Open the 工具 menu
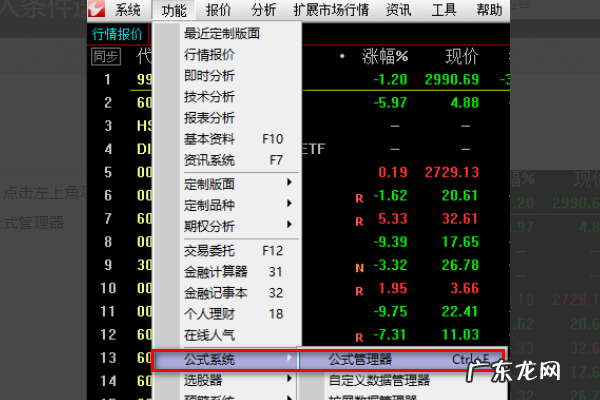The height and width of the screenshot is (400, 600). (x=443, y=10)
